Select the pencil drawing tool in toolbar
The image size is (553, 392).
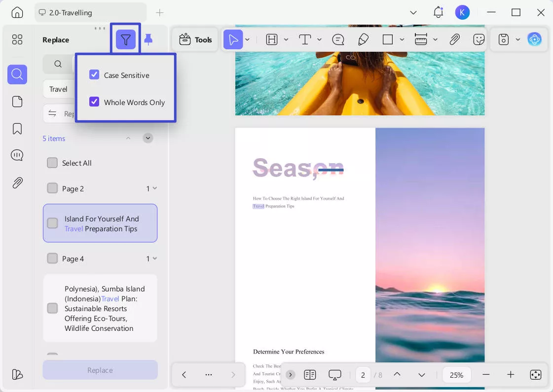coord(363,40)
